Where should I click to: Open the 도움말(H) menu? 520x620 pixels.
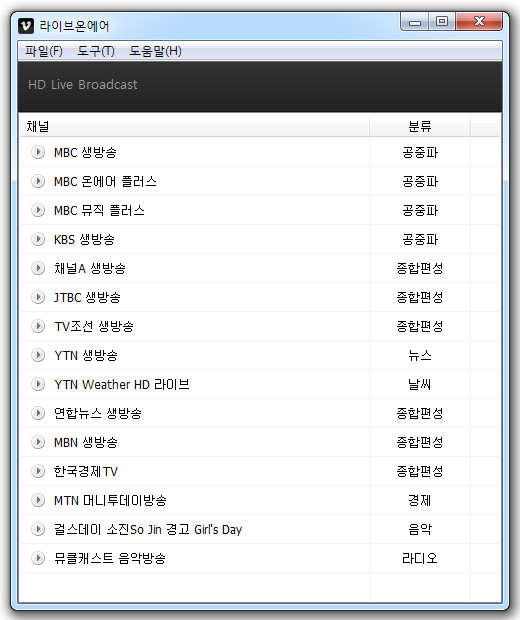tap(155, 51)
